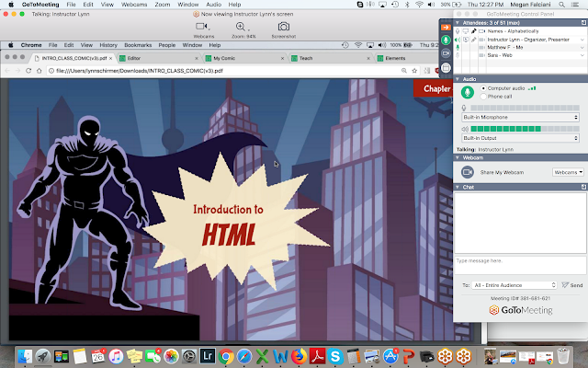This screenshot has width=588, height=368.
Task: Collapse the Attendees section triangle
Action: pos(458,23)
